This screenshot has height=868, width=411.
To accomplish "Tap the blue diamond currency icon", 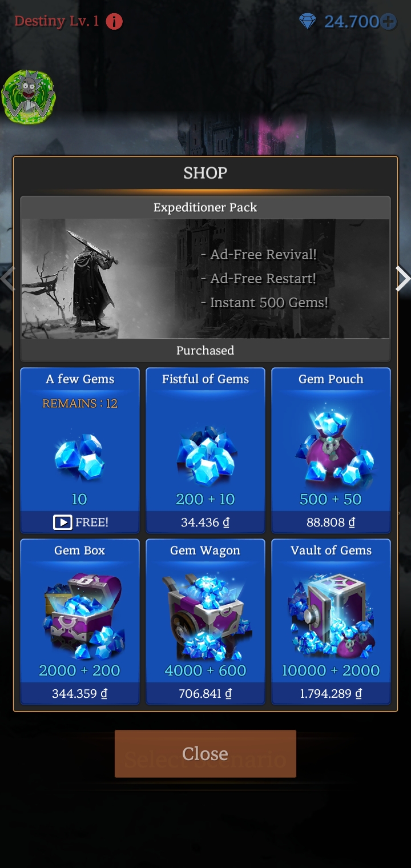I will click(308, 22).
